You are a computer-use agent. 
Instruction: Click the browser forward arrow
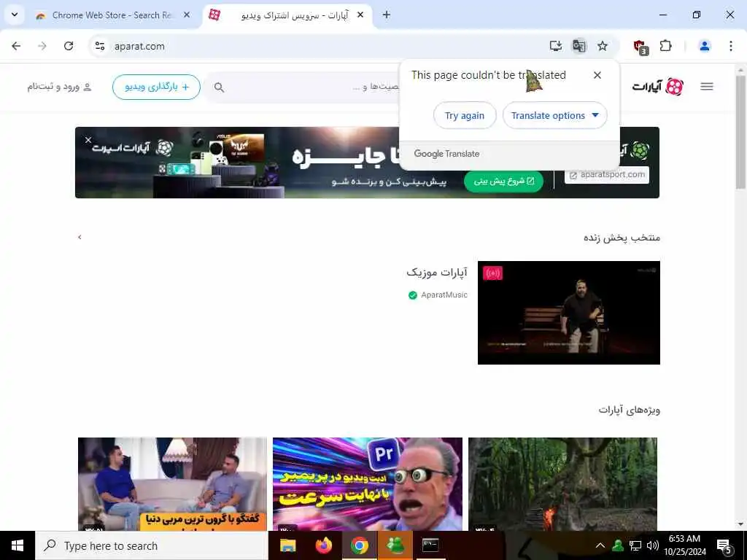[x=42, y=46]
